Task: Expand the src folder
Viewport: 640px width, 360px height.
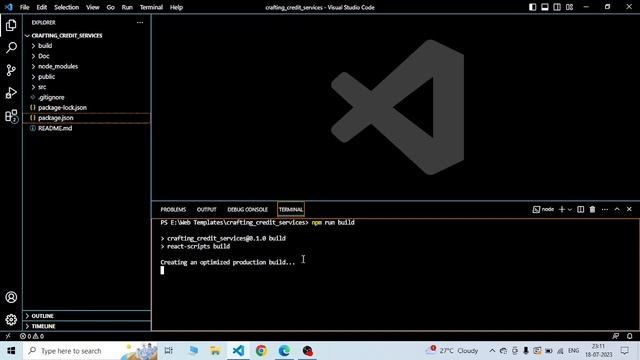Action: 87,87
